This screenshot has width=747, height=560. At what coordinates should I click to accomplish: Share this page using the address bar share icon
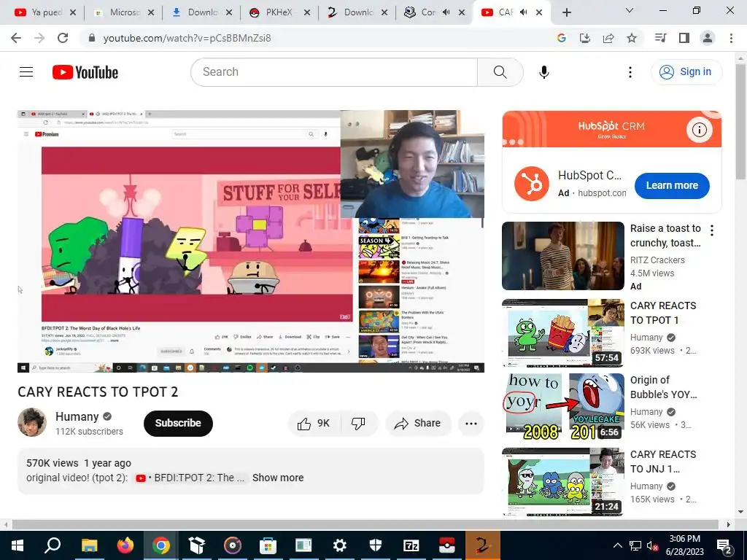tap(608, 38)
